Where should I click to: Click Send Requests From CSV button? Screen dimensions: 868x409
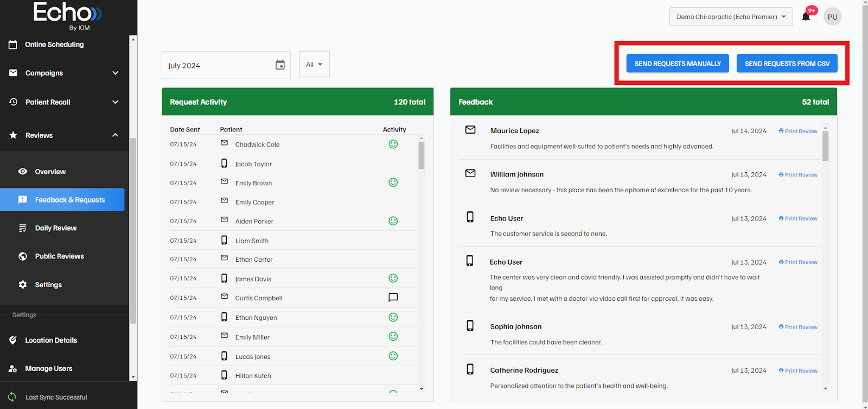[787, 64]
